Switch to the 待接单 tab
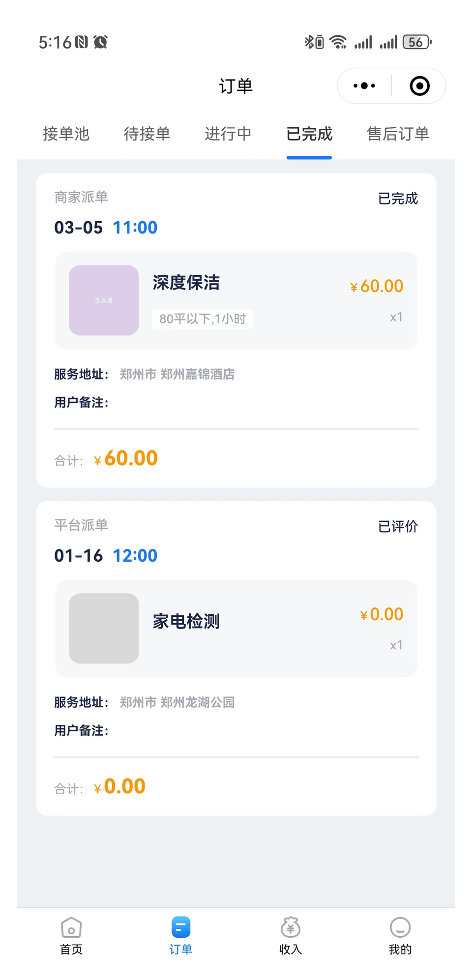472x980 pixels. point(147,134)
